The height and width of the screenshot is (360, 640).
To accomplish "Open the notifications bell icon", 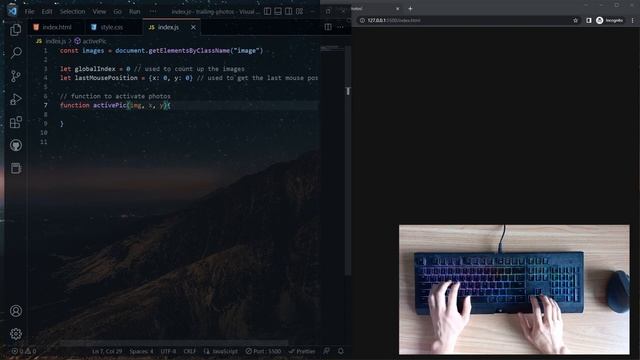I will tap(341, 351).
